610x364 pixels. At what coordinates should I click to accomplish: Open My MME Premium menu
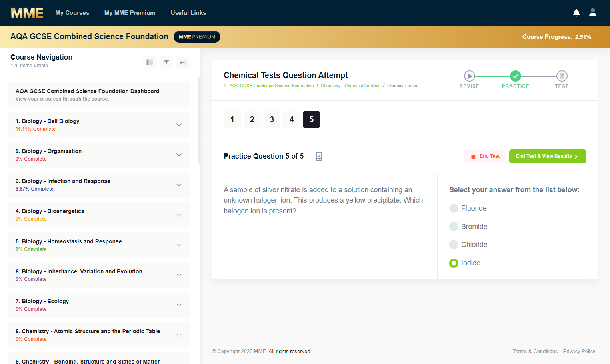pos(130,13)
